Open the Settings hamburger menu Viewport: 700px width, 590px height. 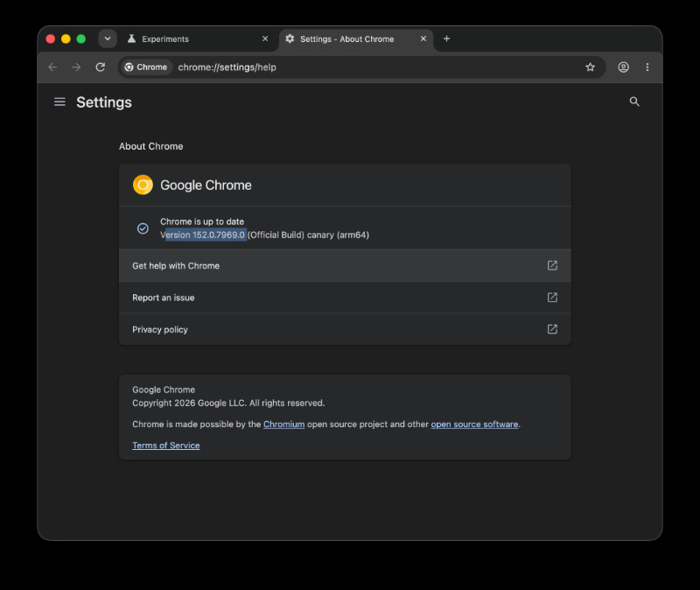tap(59, 102)
